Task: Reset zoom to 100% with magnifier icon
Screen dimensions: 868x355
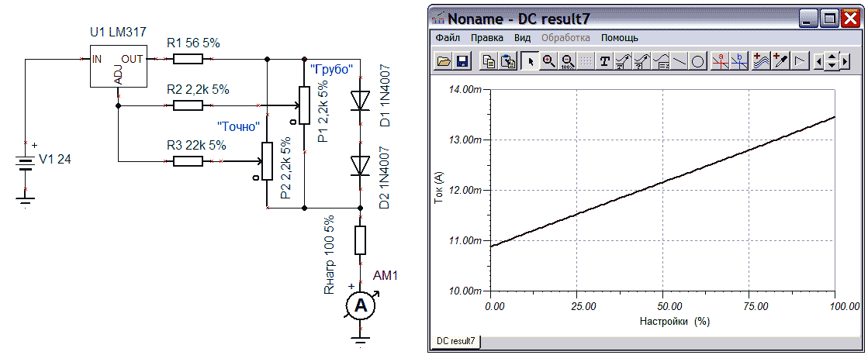Action: (x=567, y=62)
